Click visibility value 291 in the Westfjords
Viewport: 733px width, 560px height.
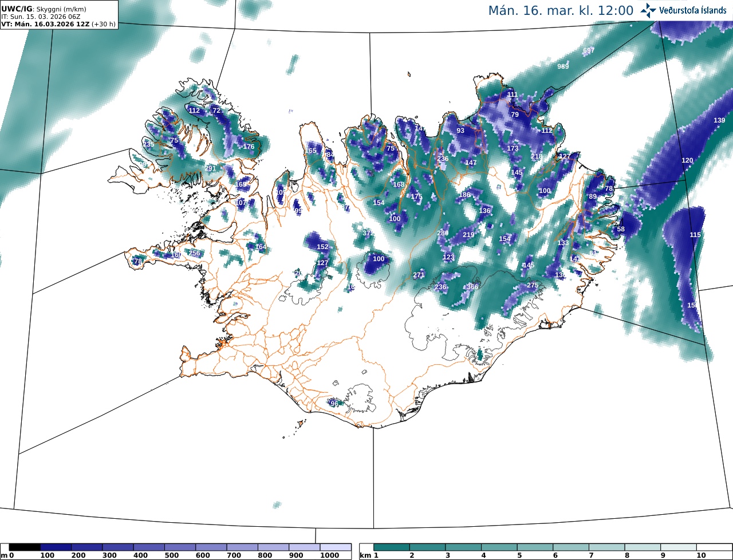[210, 168]
